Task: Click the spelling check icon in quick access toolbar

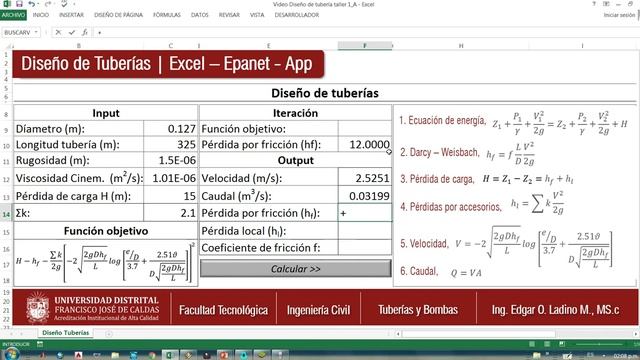Action: click(64, 4)
